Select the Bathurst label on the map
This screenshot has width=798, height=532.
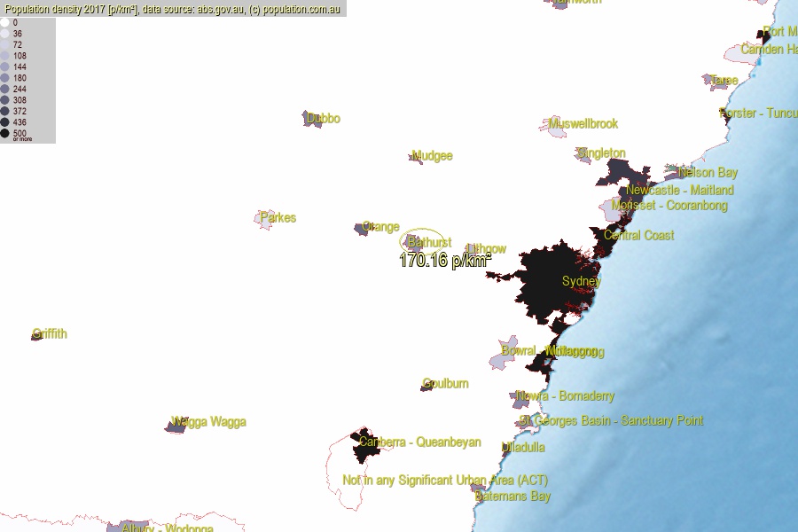(x=429, y=242)
